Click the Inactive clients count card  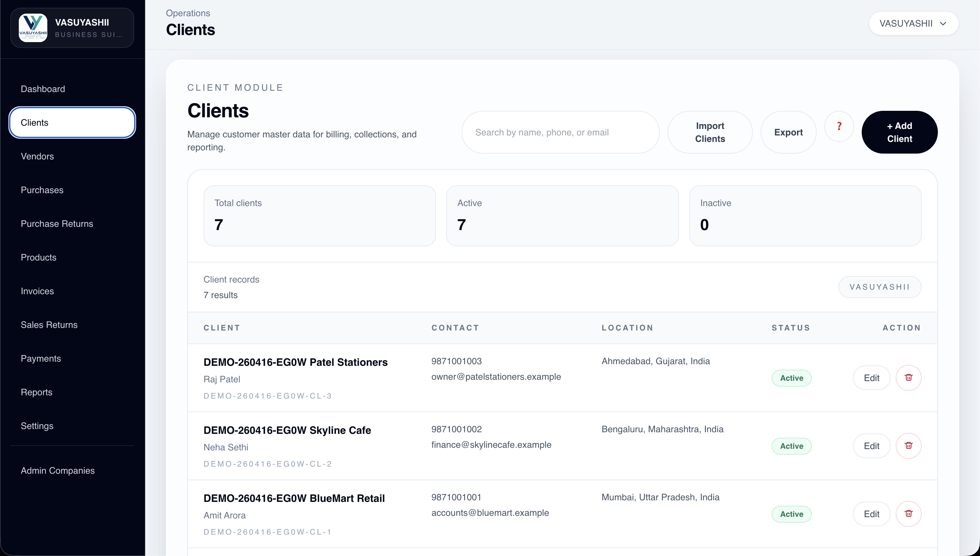click(x=805, y=216)
